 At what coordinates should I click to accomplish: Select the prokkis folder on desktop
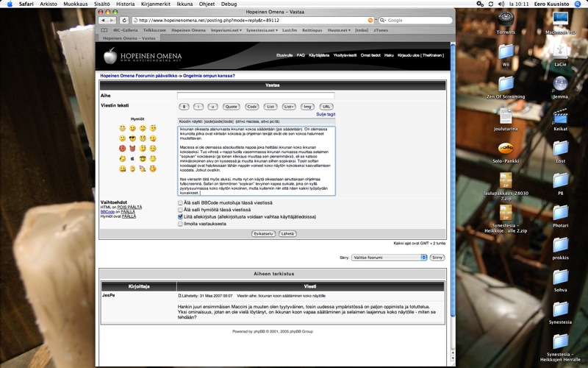560,245
